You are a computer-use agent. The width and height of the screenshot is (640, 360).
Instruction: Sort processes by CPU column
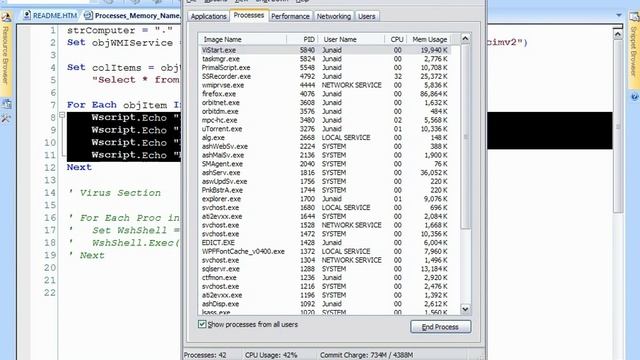(x=396, y=40)
